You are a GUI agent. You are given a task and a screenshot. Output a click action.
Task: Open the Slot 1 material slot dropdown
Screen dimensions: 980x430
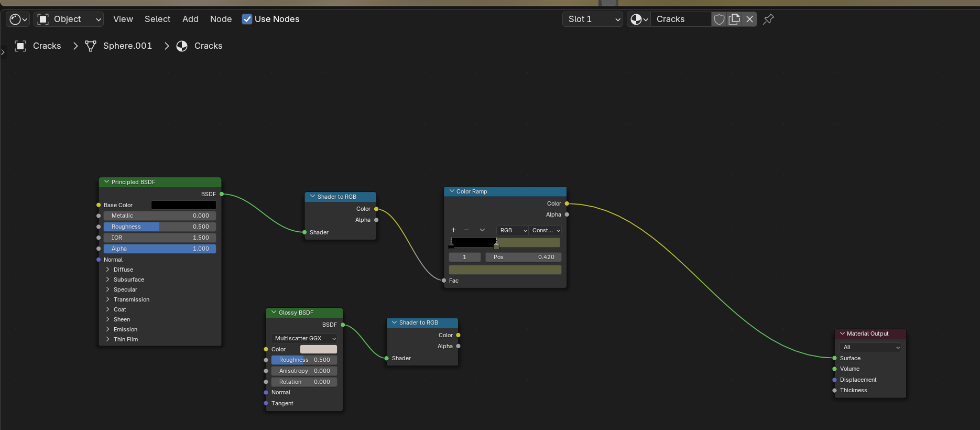[x=593, y=19]
